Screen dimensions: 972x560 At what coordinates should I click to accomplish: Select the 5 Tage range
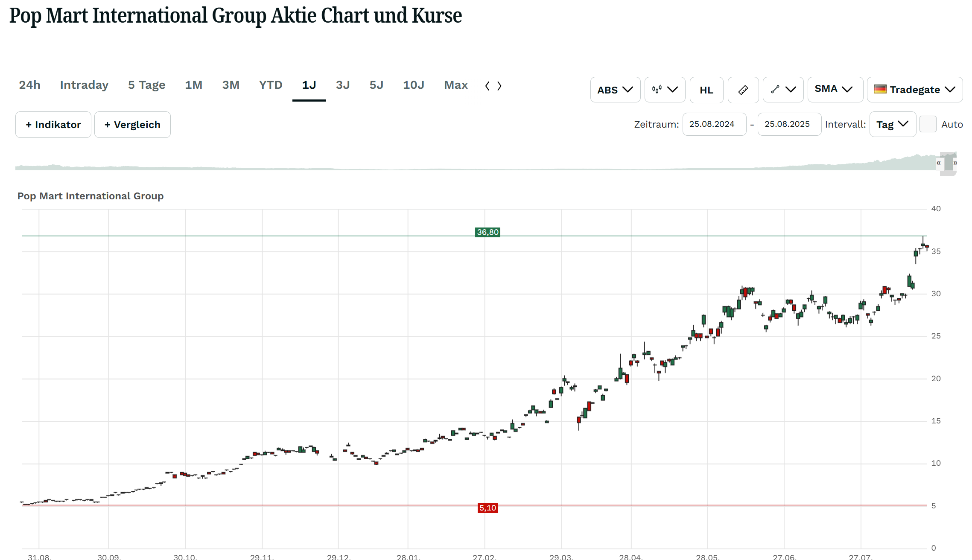click(x=146, y=85)
